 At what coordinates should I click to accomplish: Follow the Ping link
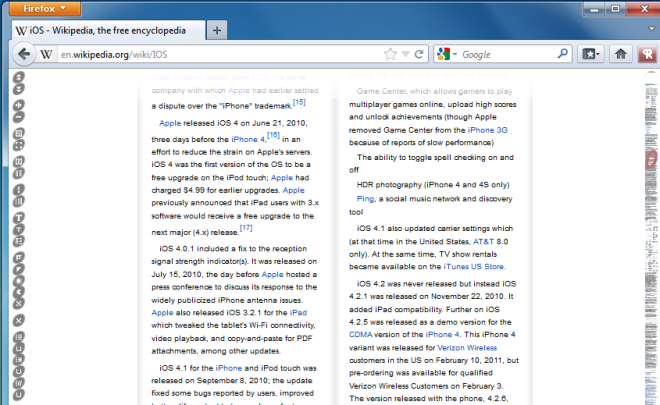click(x=365, y=199)
